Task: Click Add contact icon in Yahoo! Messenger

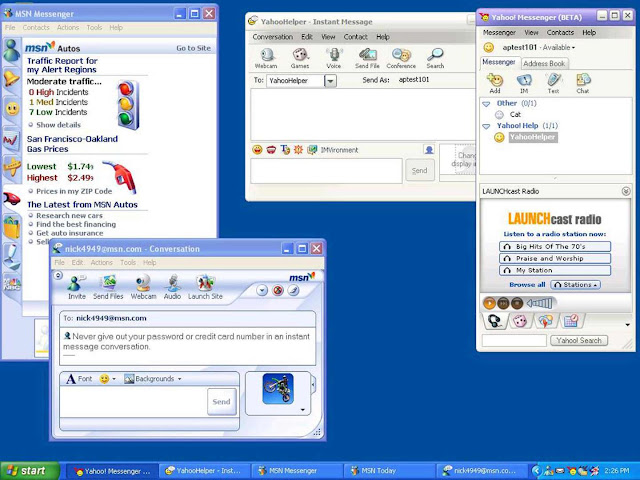Action: point(495,83)
